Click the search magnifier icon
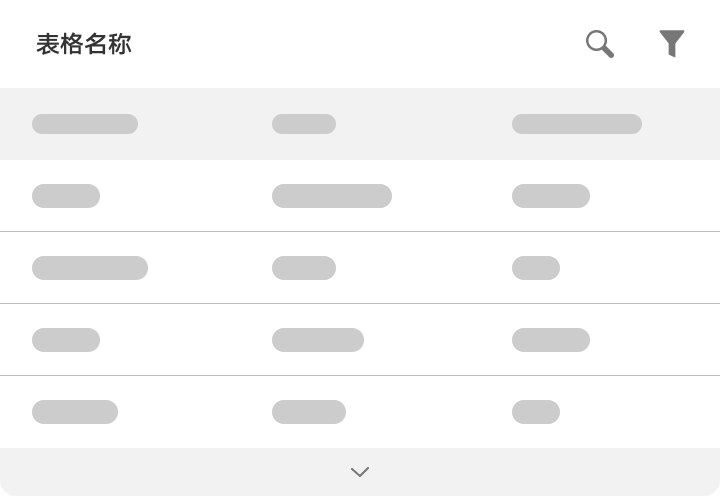This screenshot has width=720, height=496. click(x=600, y=44)
